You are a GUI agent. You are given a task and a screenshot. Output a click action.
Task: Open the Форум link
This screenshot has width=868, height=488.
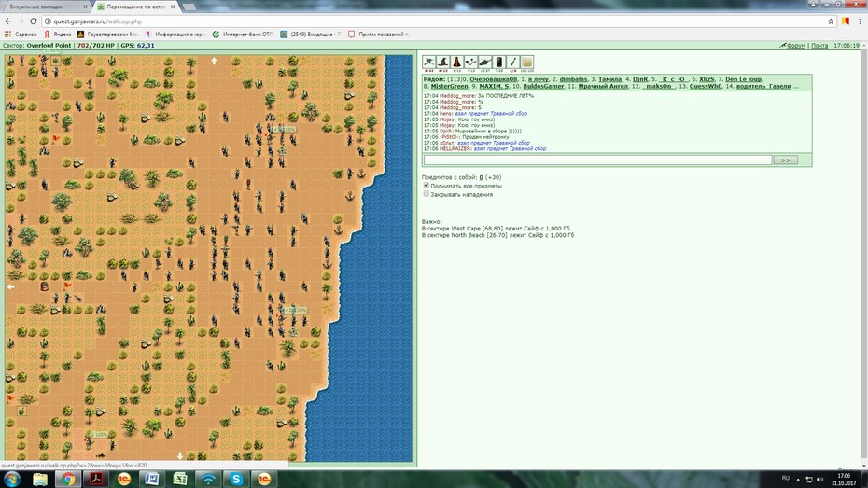tap(796, 46)
